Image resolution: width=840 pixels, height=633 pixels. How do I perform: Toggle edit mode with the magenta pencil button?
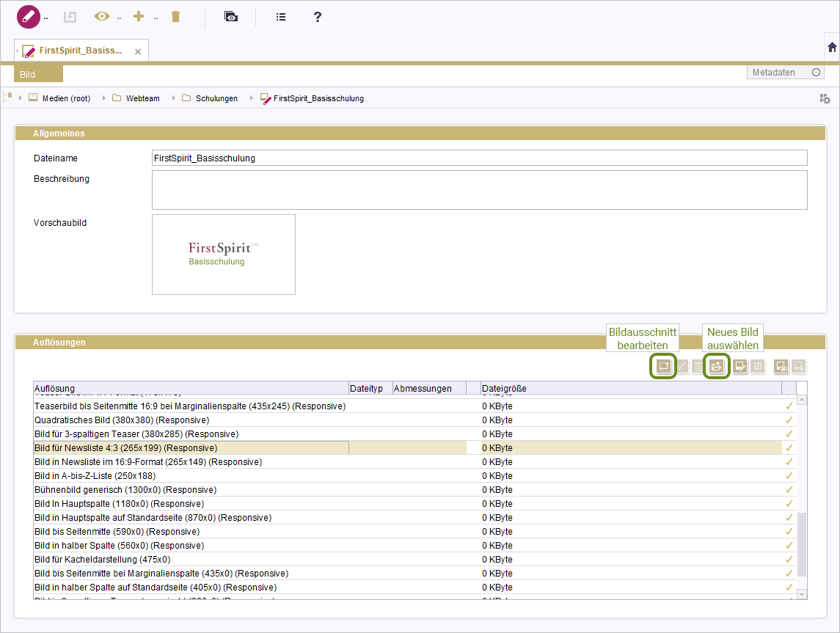(29, 17)
